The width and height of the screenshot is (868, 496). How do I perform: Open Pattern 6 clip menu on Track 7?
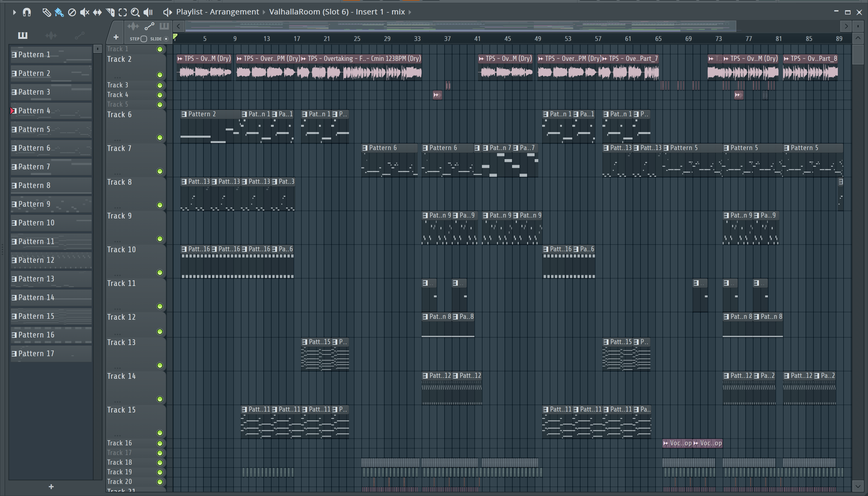tap(364, 148)
